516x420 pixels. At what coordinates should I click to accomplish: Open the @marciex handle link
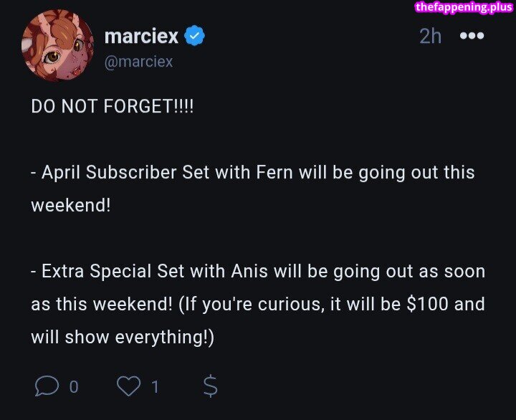point(138,62)
